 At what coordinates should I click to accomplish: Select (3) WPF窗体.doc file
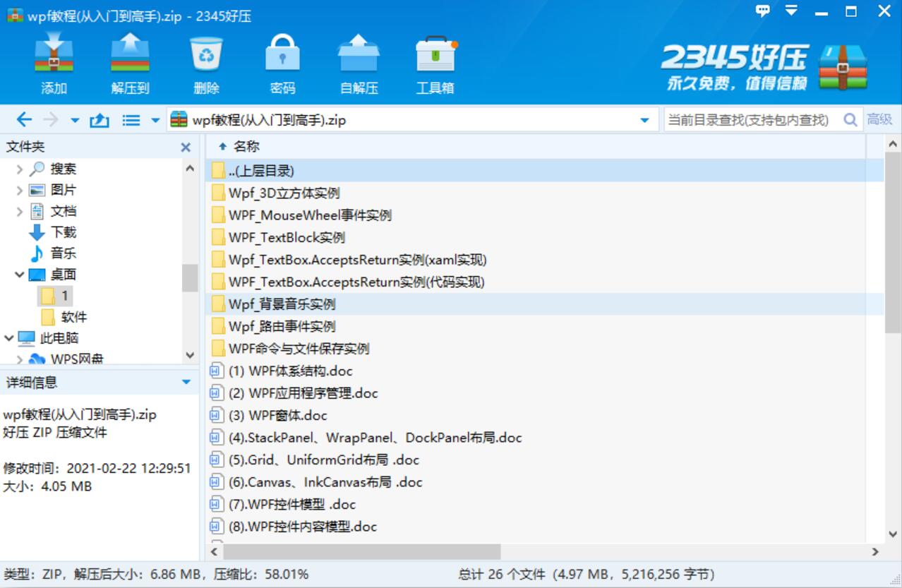[545, 415]
